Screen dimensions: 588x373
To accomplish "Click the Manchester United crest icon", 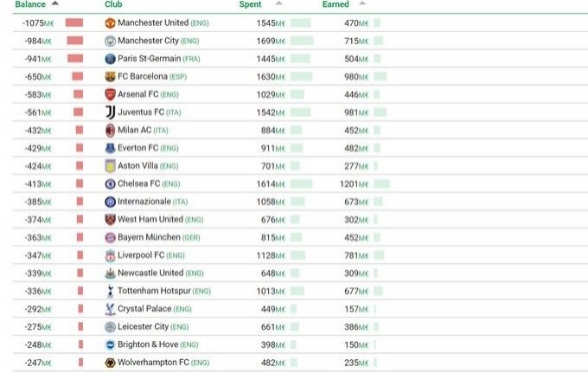I will pos(110,22).
